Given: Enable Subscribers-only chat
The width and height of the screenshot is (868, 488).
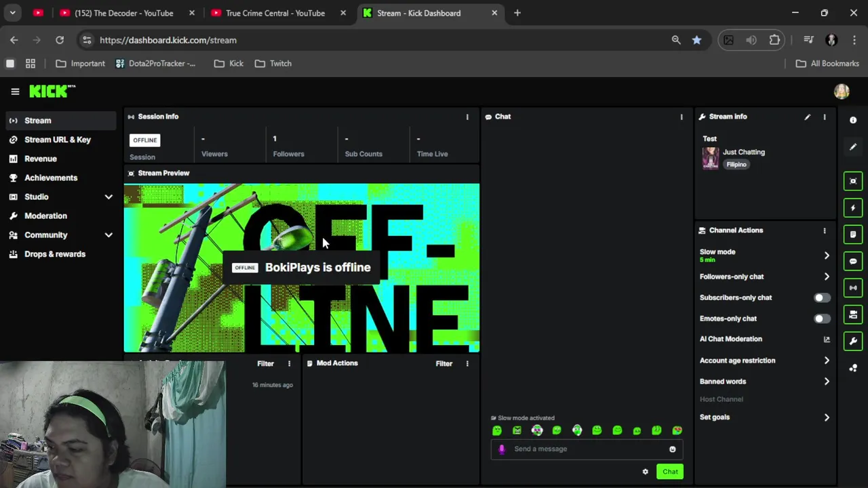Looking at the screenshot, I should pos(822,298).
